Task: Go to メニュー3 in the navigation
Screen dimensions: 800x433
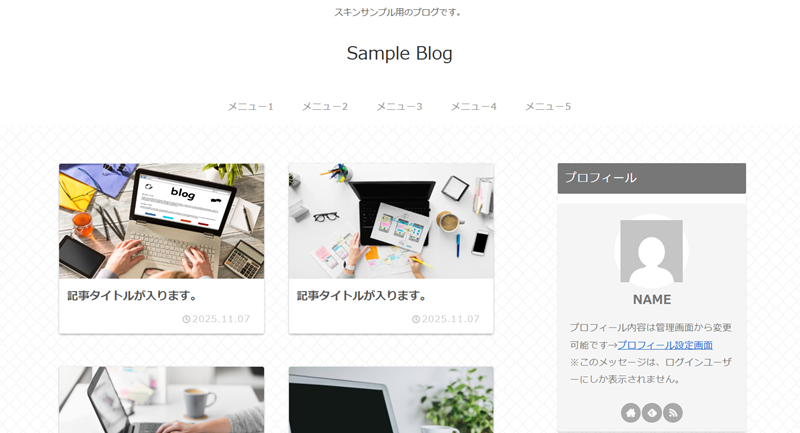Action: pos(399,107)
